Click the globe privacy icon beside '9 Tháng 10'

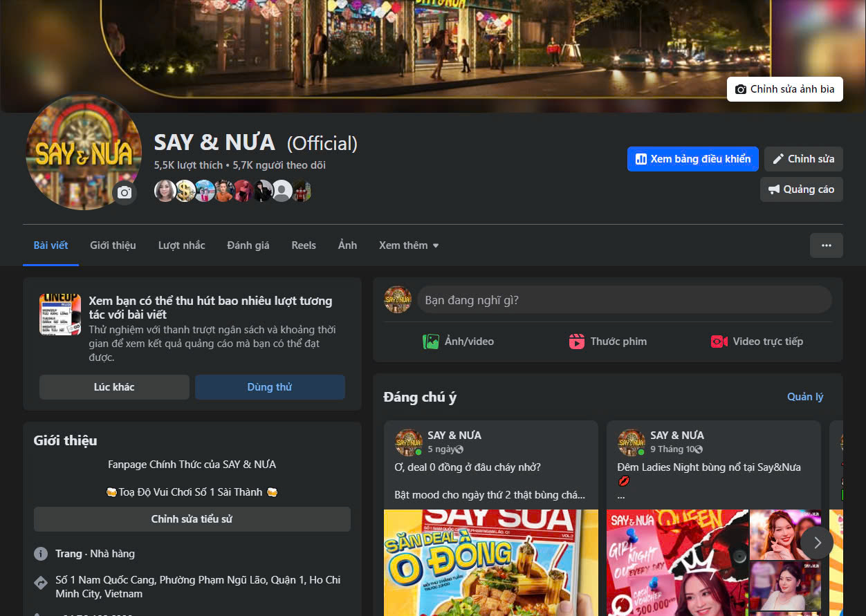pyautogui.click(x=699, y=450)
